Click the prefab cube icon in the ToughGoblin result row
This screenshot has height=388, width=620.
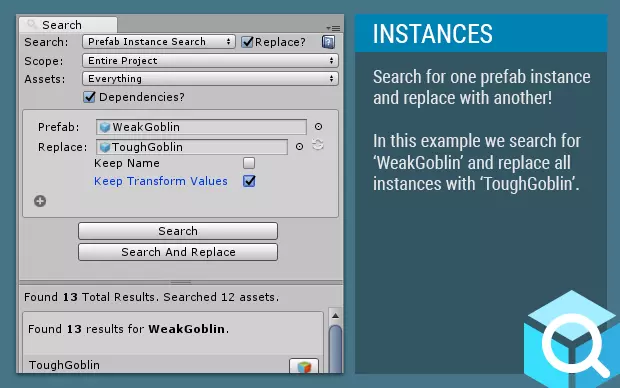tap(304, 366)
